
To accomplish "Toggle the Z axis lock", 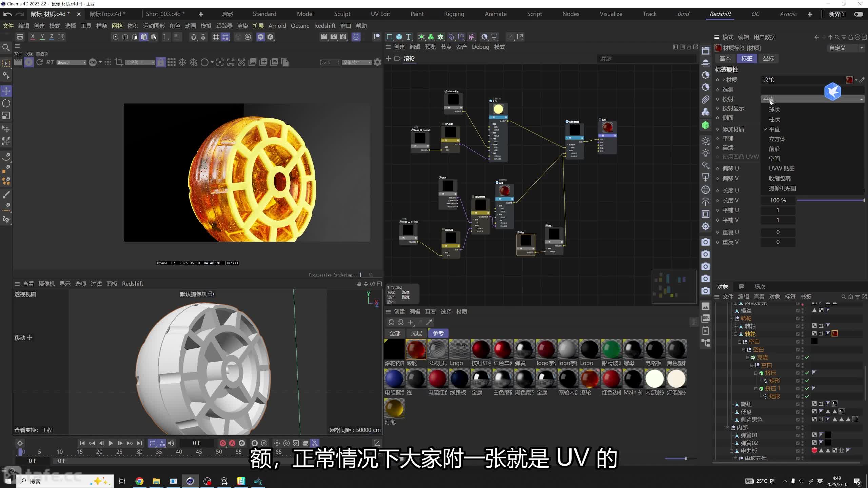I will pyautogui.click(x=52, y=37).
